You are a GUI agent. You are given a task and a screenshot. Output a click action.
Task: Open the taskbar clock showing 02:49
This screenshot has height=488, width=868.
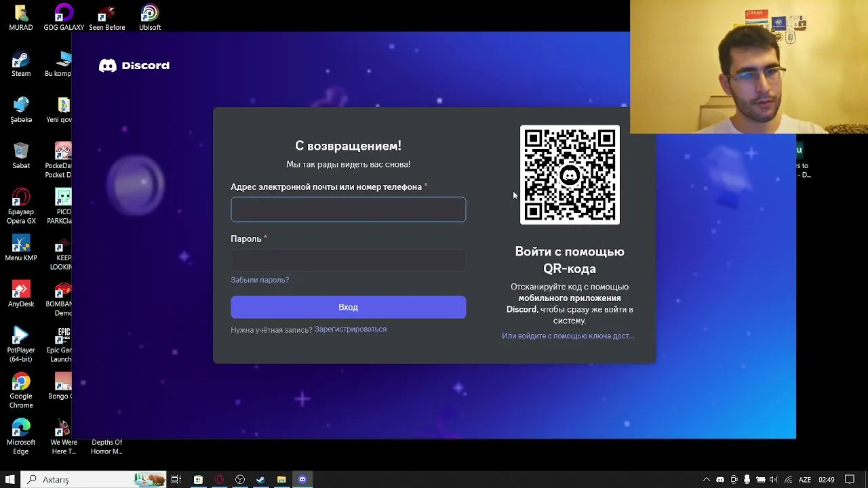pyautogui.click(x=827, y=480)
